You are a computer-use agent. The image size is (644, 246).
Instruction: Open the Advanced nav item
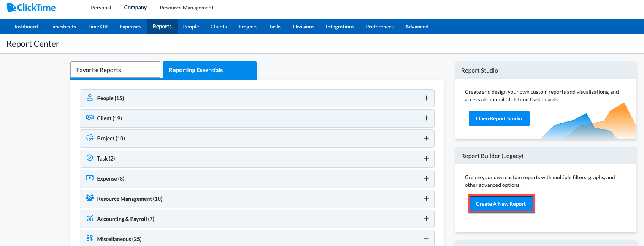(417, 27)
